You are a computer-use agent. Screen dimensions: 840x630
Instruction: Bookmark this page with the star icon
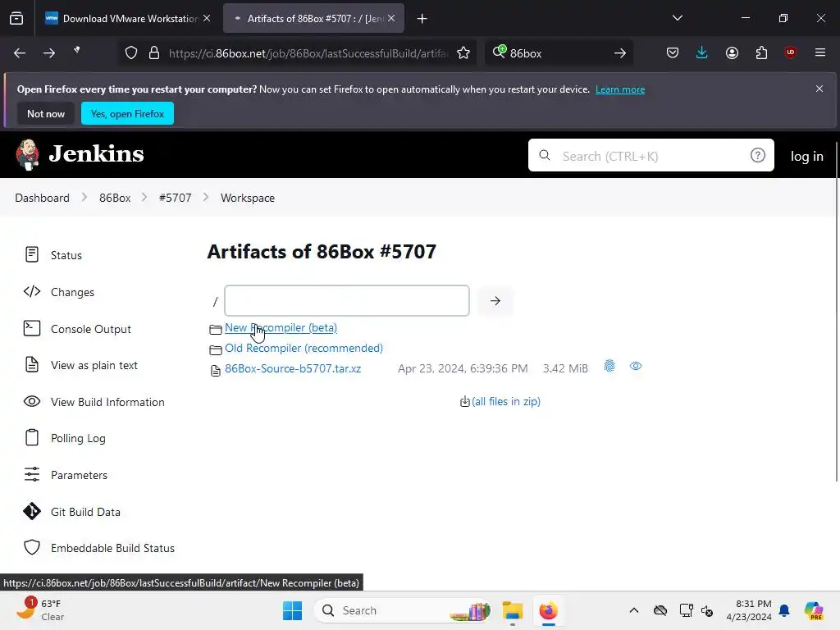pos(463,53)
